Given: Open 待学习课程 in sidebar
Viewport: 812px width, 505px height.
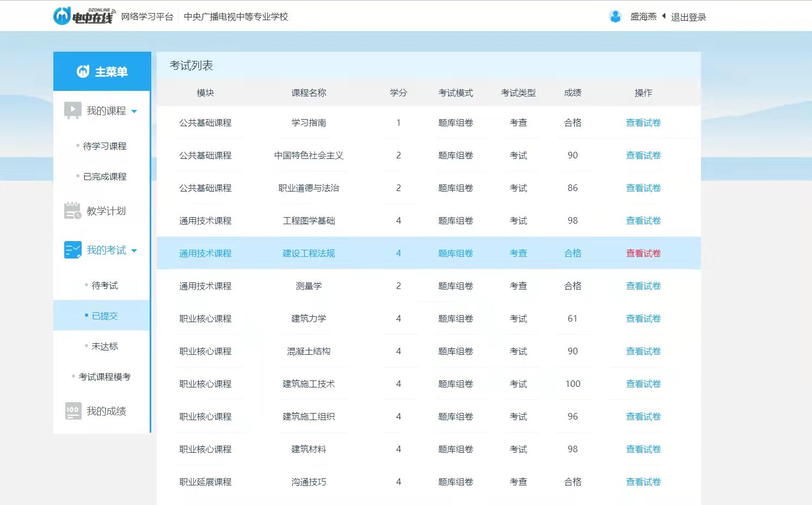Looking at the screenshot, I should (104, 146).
